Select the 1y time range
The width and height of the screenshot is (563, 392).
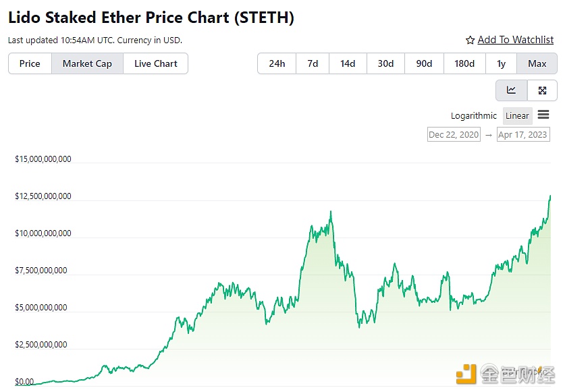(501, 64)
